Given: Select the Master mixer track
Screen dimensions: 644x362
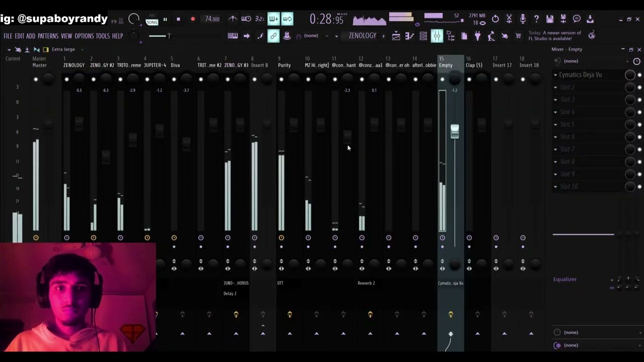Looking at the screenshot, I should pyautogui.click(x=40, y=65).
